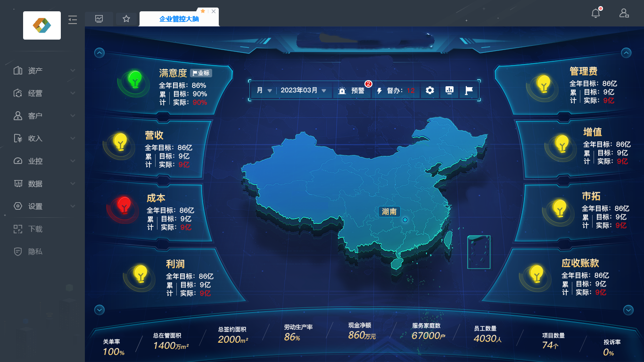Viewport: 644px width, 362px height.
Task: Click the flag toolbar icon
Action: tap(469, 90)
